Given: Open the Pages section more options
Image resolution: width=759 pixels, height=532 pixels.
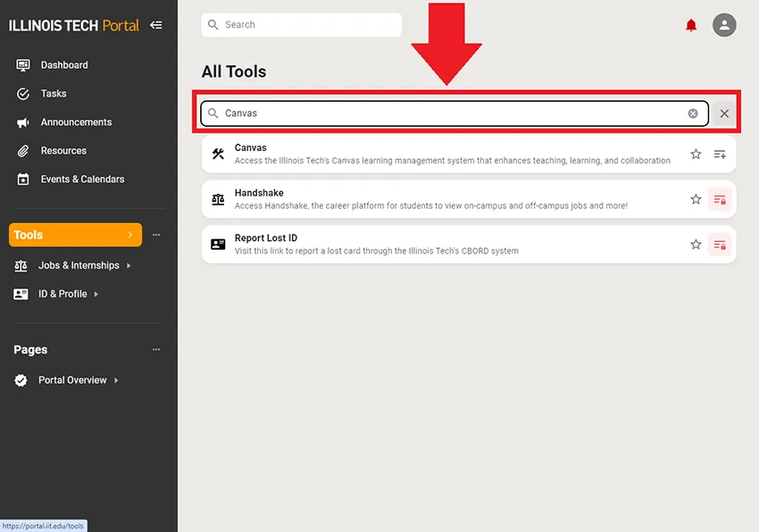Looking at the screenshot, I should 156,350.
